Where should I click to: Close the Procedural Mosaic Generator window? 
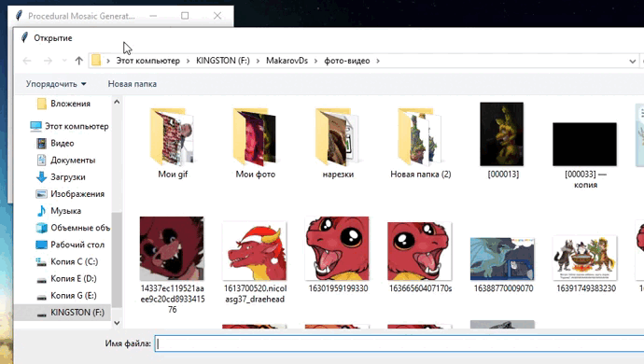click(x=217, y=16)
